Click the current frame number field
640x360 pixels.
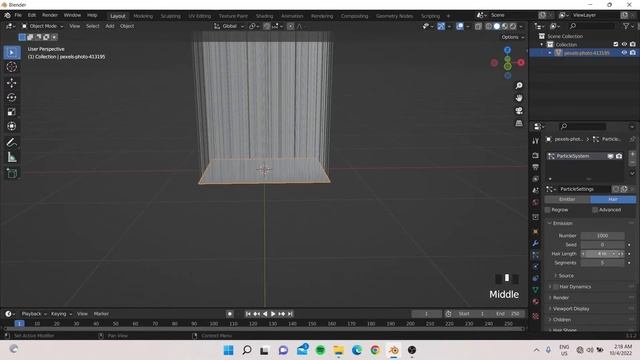coord(427,314)
